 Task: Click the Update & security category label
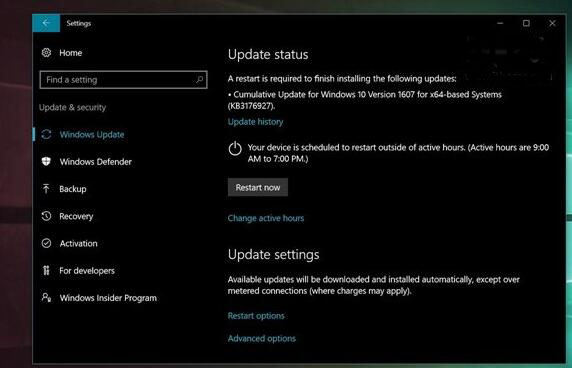pyautogui.click(x=72, y=108)
